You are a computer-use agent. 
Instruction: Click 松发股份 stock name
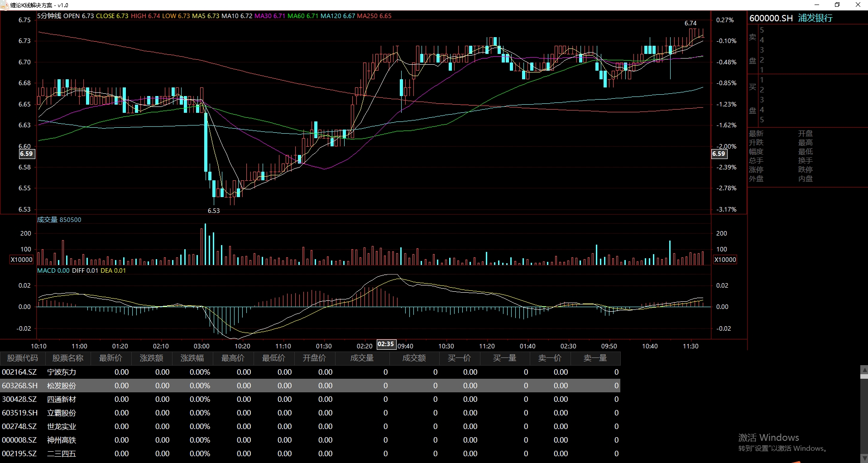(62, 386)
